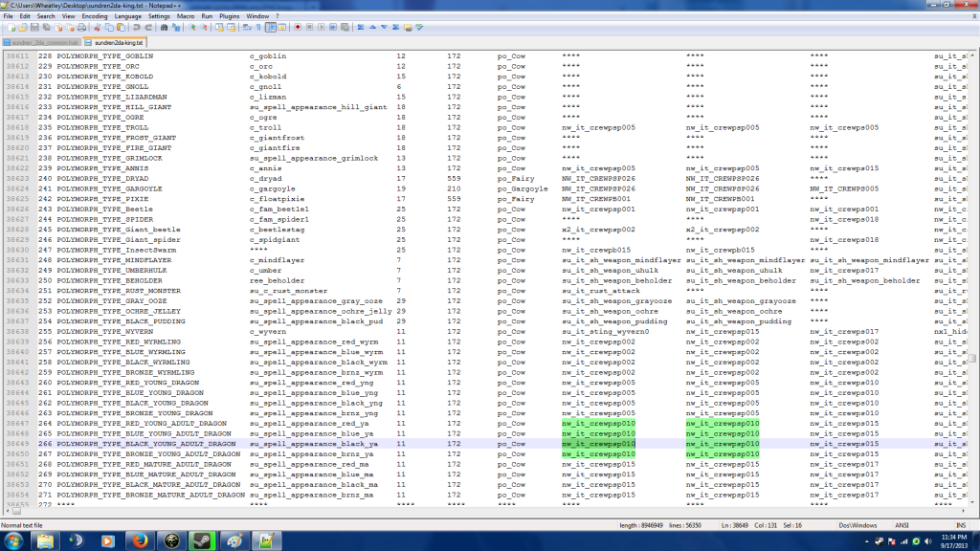Toggle INS insert mode in status bar
Image resolution: width=980 pixels, height=551 pixels.
pyautogui.click(x=960, y=525)
